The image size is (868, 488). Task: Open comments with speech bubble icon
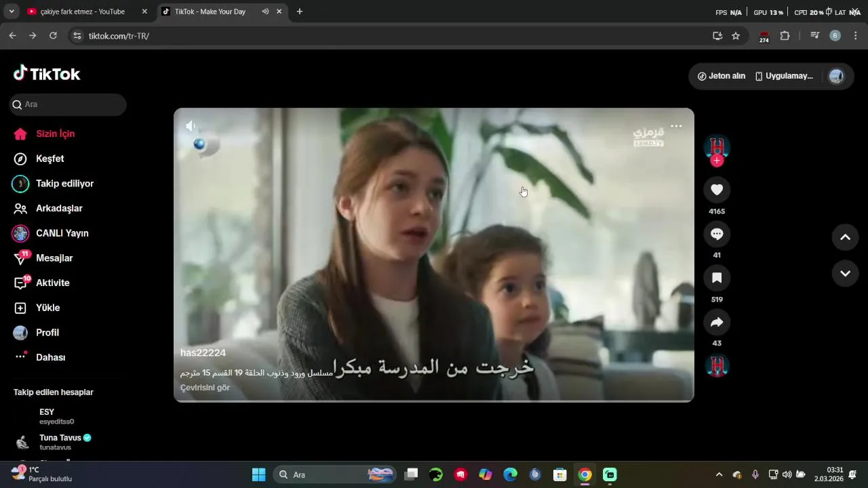(717, 234)
